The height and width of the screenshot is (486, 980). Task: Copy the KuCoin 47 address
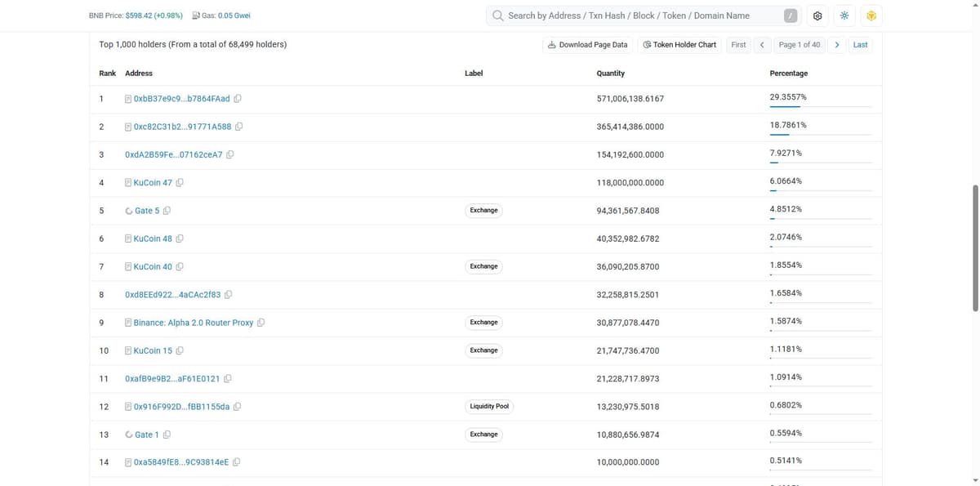[180, 183]
